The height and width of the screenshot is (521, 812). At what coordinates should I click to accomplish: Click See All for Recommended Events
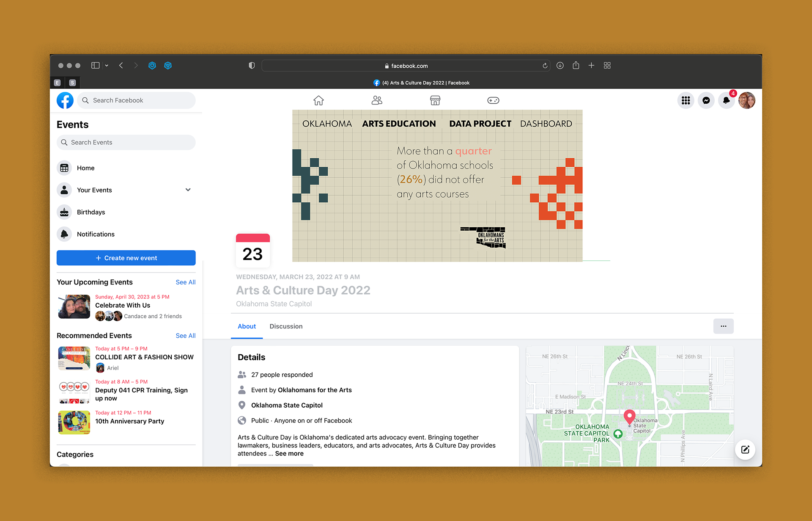pos(185,336)
